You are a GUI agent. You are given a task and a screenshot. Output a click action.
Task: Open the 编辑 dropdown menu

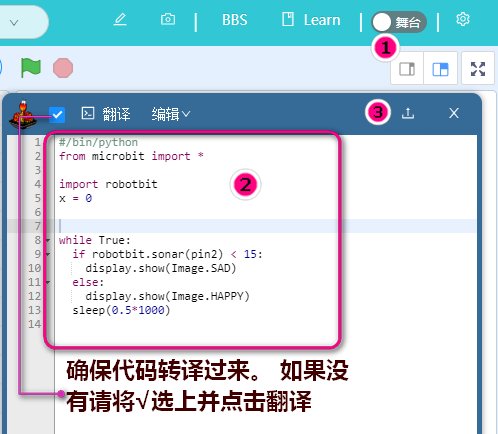(171, 114)
